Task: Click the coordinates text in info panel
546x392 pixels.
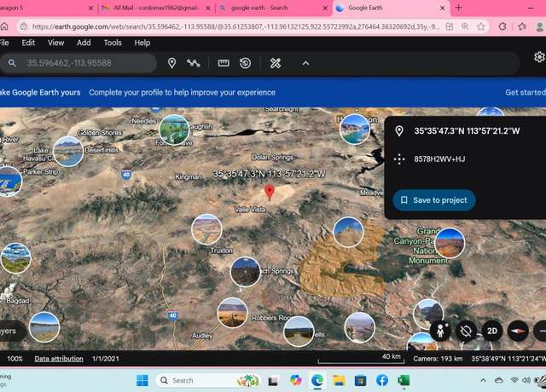Action: 467,130
